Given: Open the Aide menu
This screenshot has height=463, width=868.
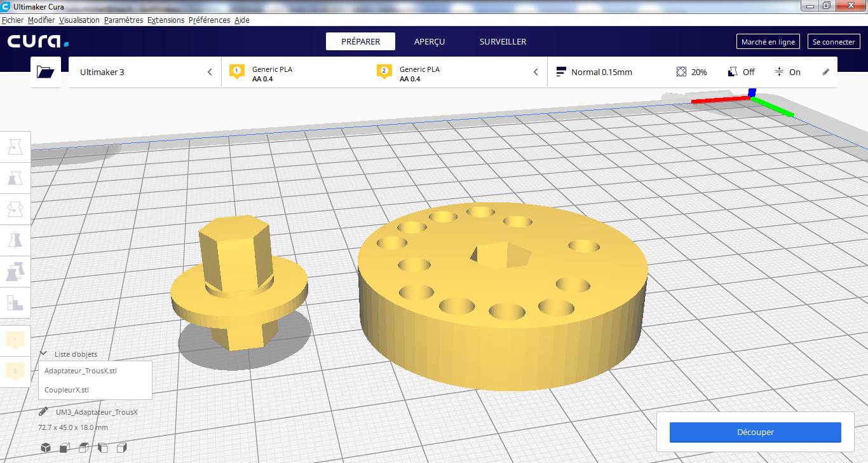Looking at the screenshot, I should [242, 20].
